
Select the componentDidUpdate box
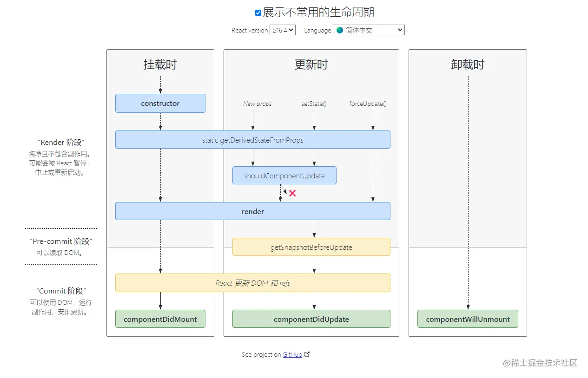pyautogui.click(x=311, y=319)
